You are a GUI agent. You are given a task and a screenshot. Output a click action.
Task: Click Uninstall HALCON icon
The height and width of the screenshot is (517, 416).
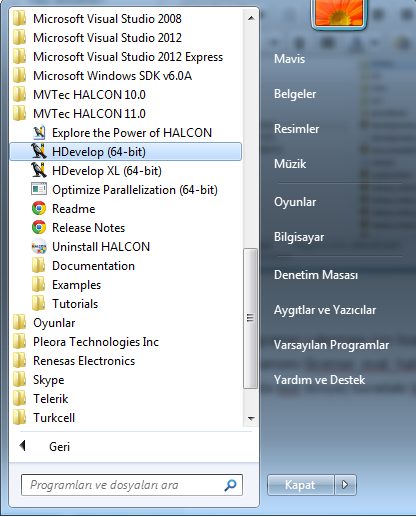coord(39,247)
